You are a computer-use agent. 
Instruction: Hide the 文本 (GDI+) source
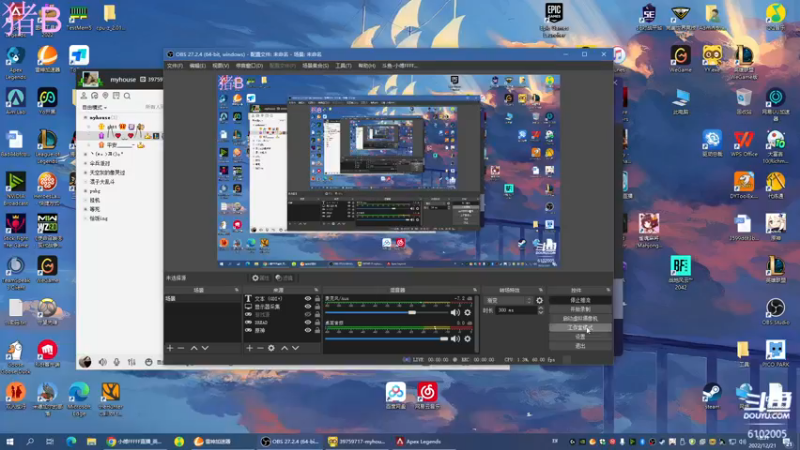[308, 299]
